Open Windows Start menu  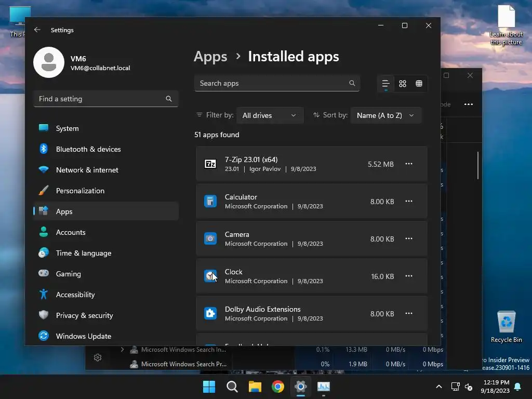click(x=209, y=387)
